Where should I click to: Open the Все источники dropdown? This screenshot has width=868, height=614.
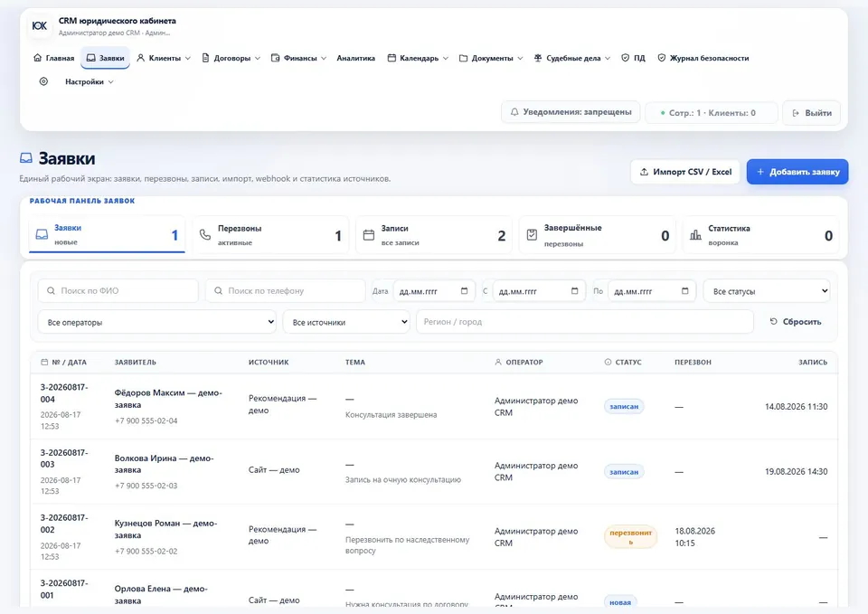[346, 322]
